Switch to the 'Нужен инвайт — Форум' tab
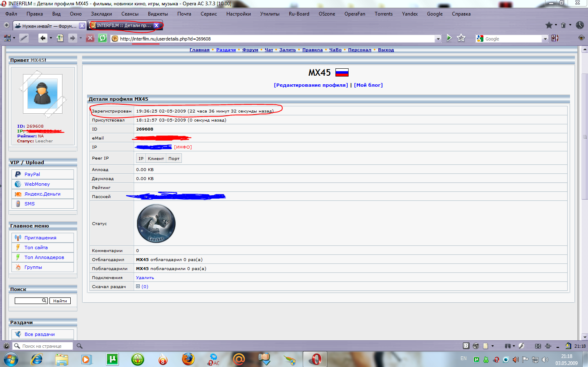 48,26
